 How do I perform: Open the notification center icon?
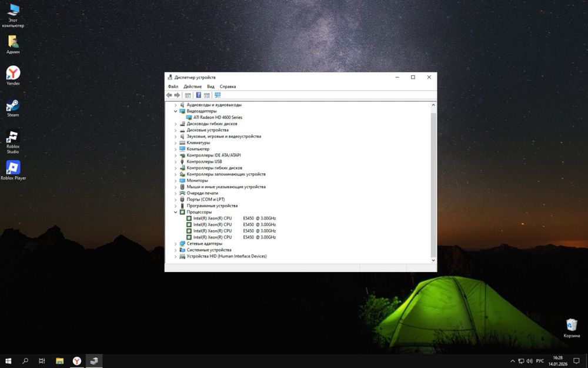(576, 362)
